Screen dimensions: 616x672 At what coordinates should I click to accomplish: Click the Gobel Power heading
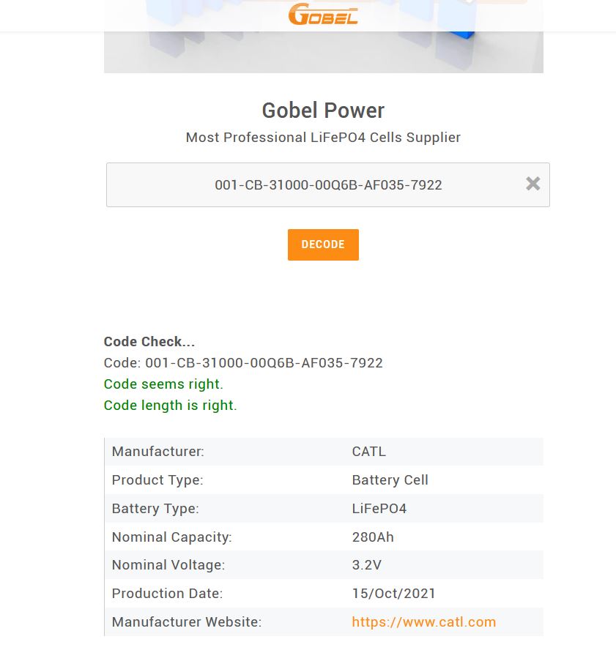(x=323, y=111)
